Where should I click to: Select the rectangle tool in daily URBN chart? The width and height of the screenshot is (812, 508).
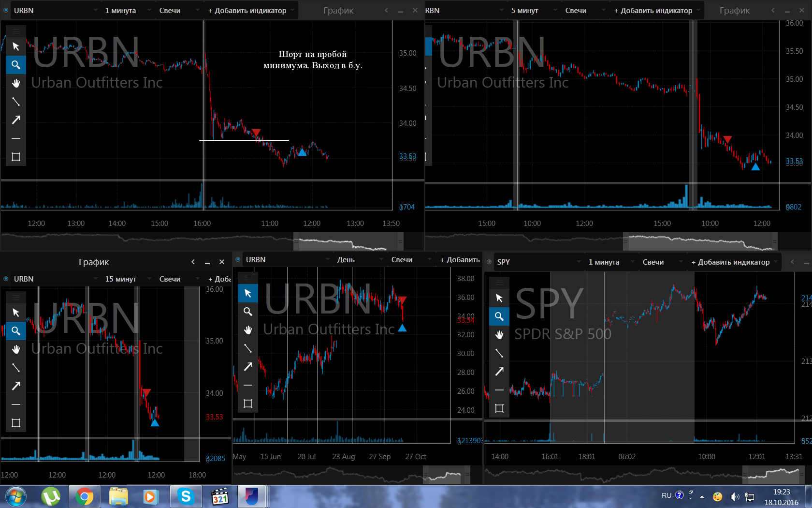248,403
